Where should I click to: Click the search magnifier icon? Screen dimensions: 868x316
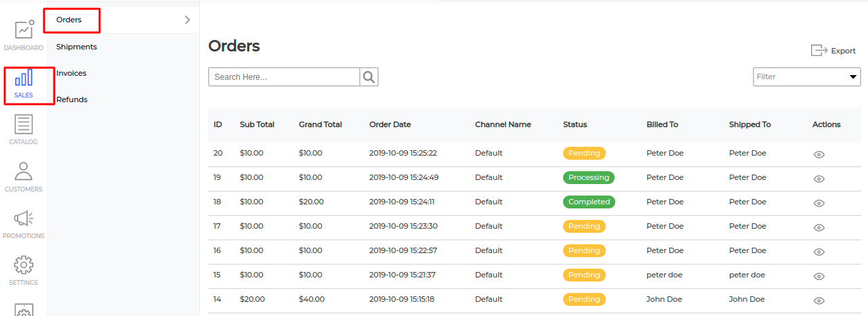point(369,77)
